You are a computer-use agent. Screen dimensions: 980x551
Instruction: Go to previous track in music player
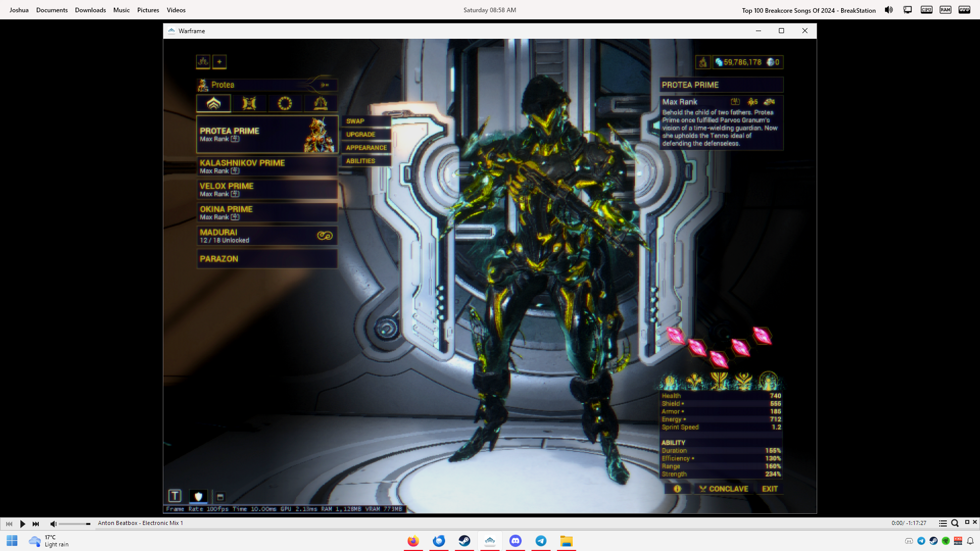coord(9,523)
